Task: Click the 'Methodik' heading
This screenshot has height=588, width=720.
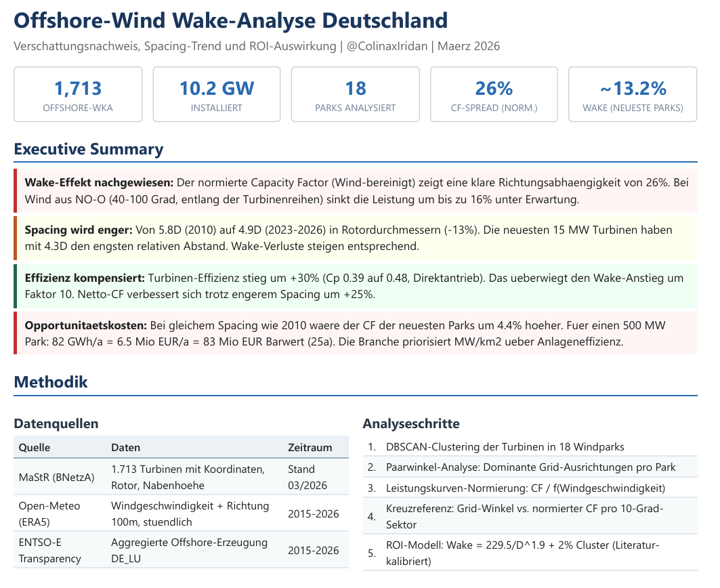Action: click(x=51, y=382)
